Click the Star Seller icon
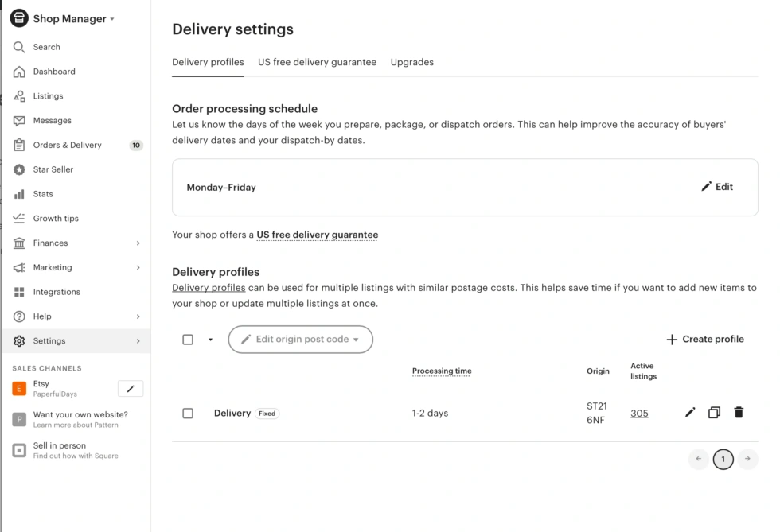 (x=18, y=169)
